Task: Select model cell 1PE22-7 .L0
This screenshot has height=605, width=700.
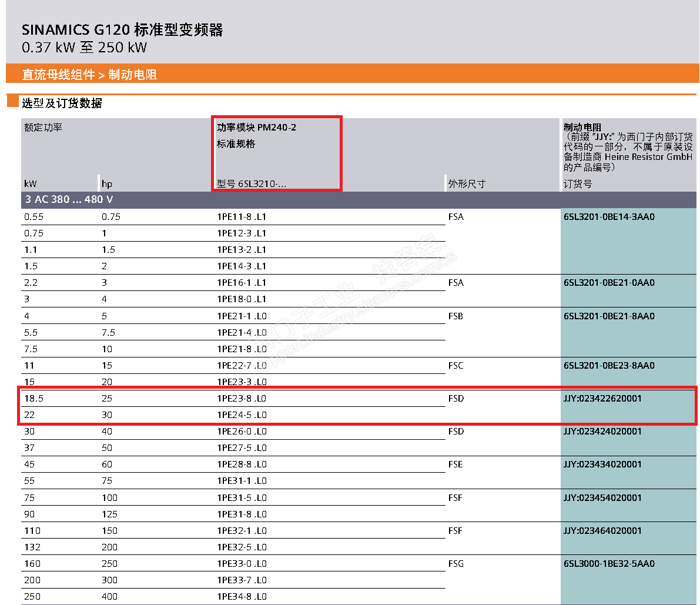Action: (242, 366)
